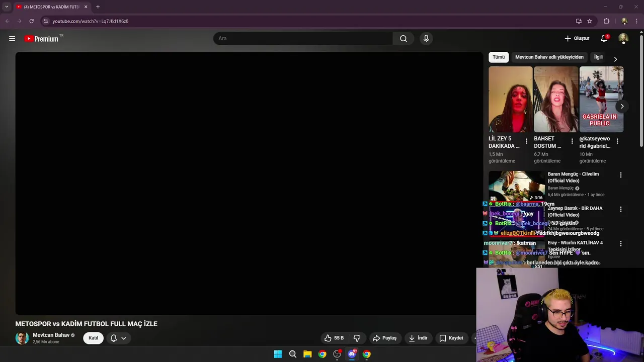This screenshot has height=362, width=644.
Task: Dislike the video thumbs down
Action: (x=357, y=338)
